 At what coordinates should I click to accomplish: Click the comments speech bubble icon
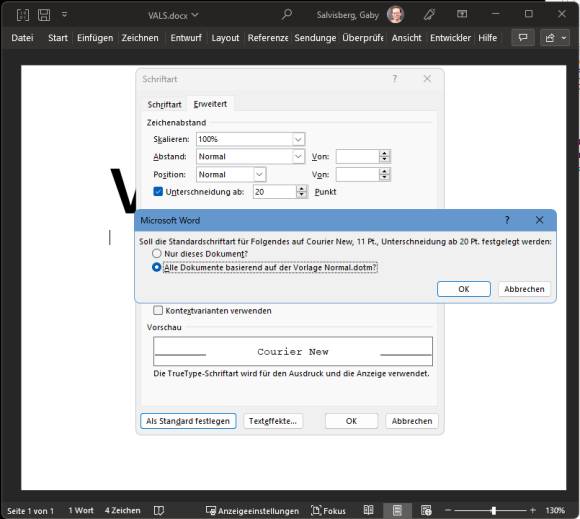tap(523, 37)
